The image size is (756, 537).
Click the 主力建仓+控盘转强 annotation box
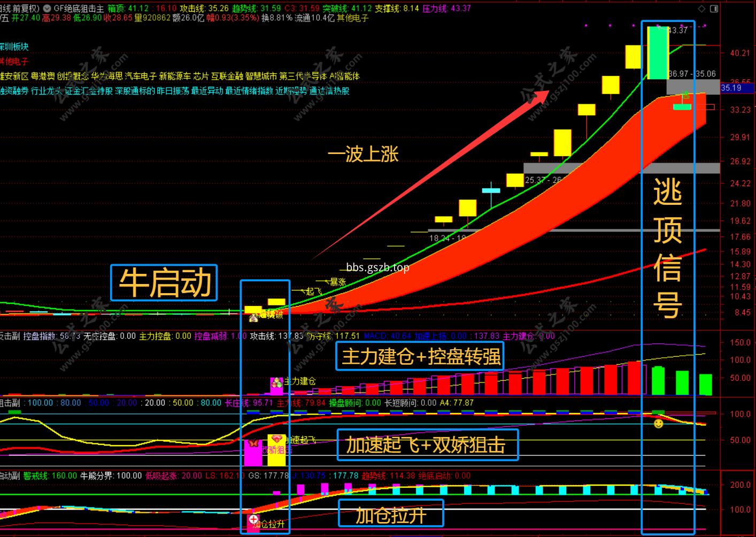pyautogui.click(x=421, y=356)
